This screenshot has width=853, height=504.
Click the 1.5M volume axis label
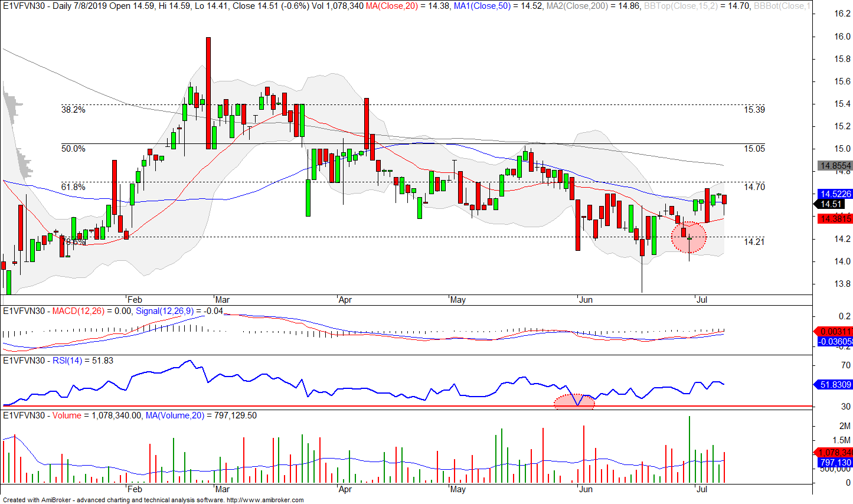point(842,440)
